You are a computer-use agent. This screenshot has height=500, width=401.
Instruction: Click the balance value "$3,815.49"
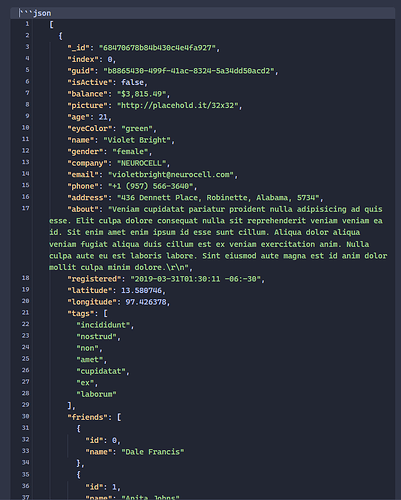point(142,94)
